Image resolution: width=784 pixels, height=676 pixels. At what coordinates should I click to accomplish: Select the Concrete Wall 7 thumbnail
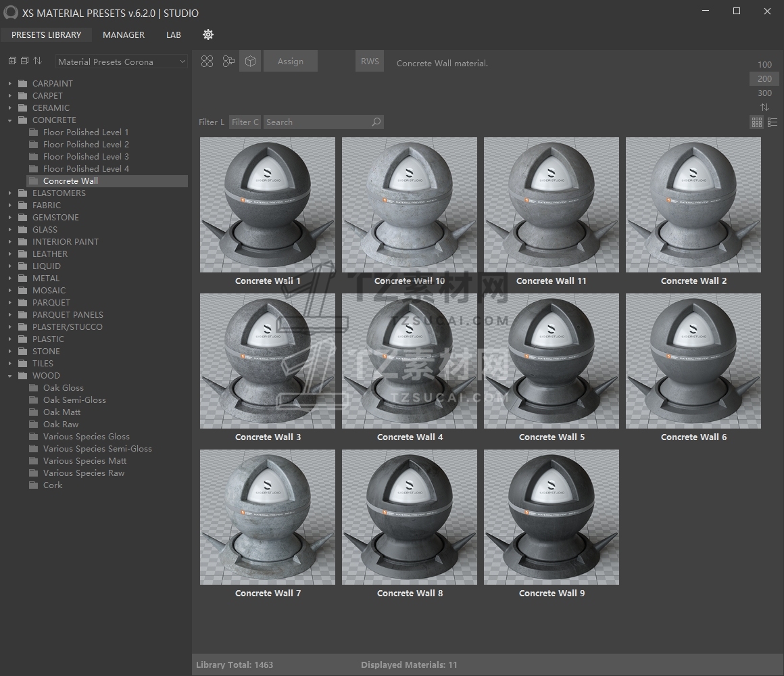268,517
